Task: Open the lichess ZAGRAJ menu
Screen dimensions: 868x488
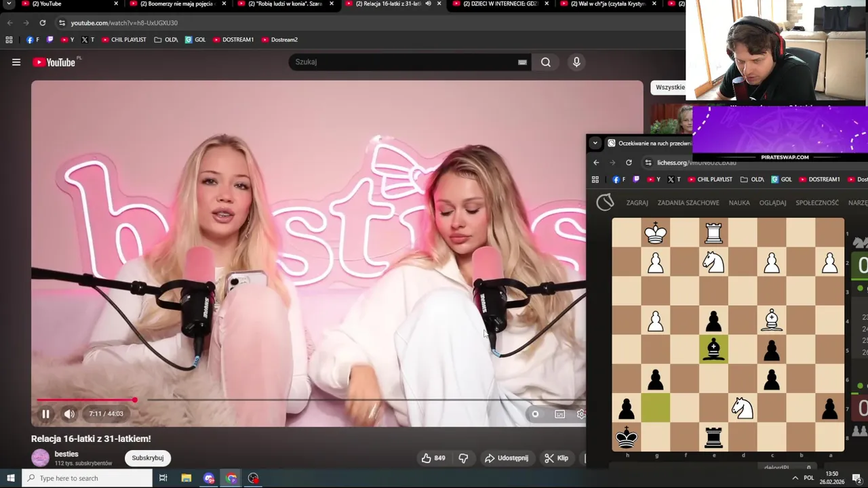Action: point(637,203)
